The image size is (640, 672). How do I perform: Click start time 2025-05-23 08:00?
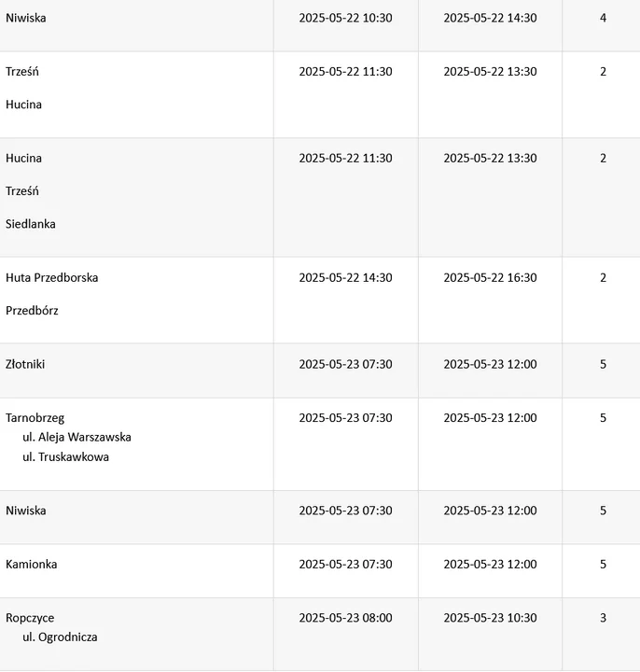click(x=346, y=618)
